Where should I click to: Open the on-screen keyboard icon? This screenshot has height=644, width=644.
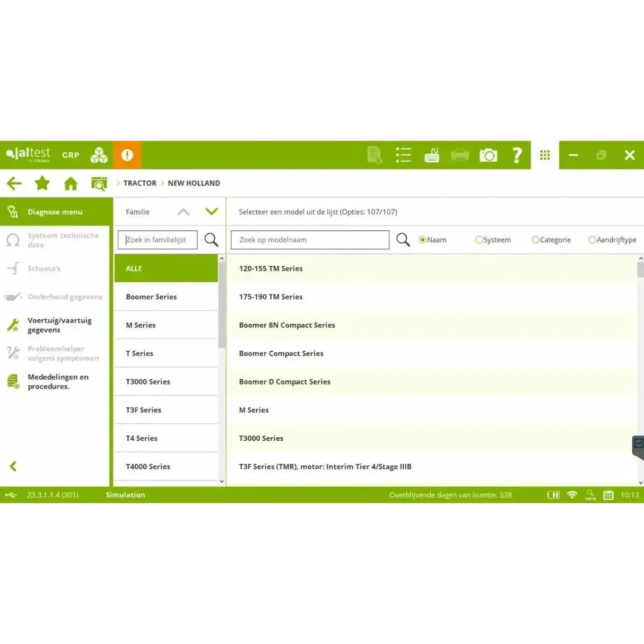click(x=432, y=155)
